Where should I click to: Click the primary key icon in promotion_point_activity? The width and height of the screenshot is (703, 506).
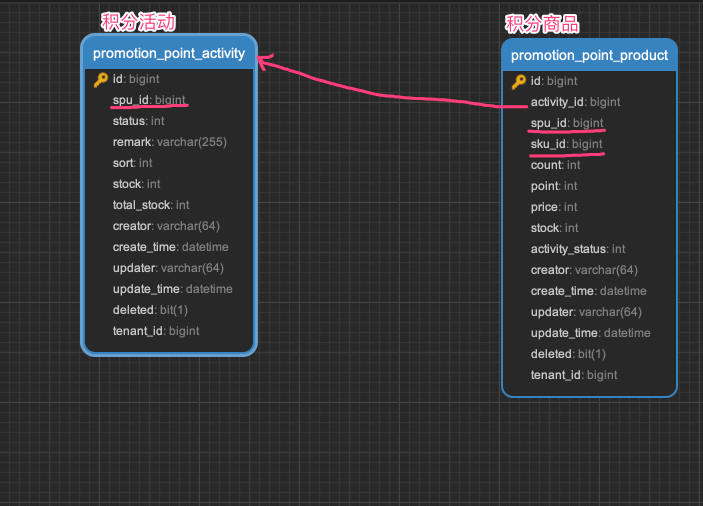(x=101, y=79)
